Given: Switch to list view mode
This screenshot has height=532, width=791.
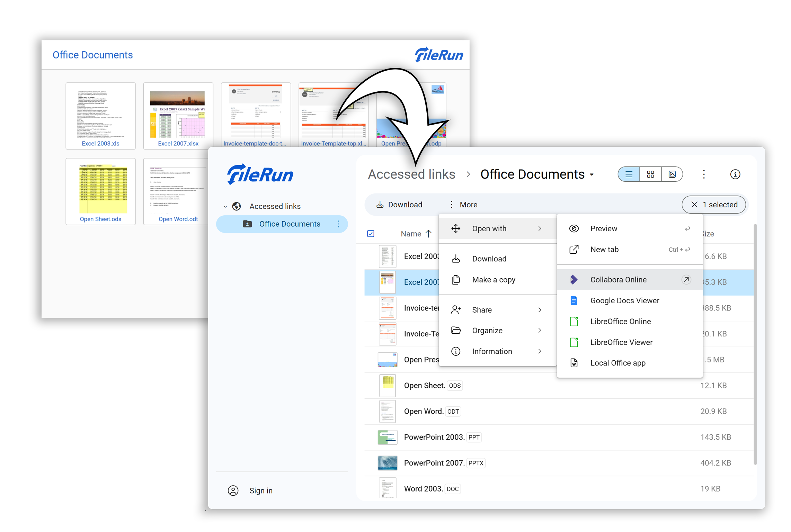Looking at the screenshot, I should point(629,174).
